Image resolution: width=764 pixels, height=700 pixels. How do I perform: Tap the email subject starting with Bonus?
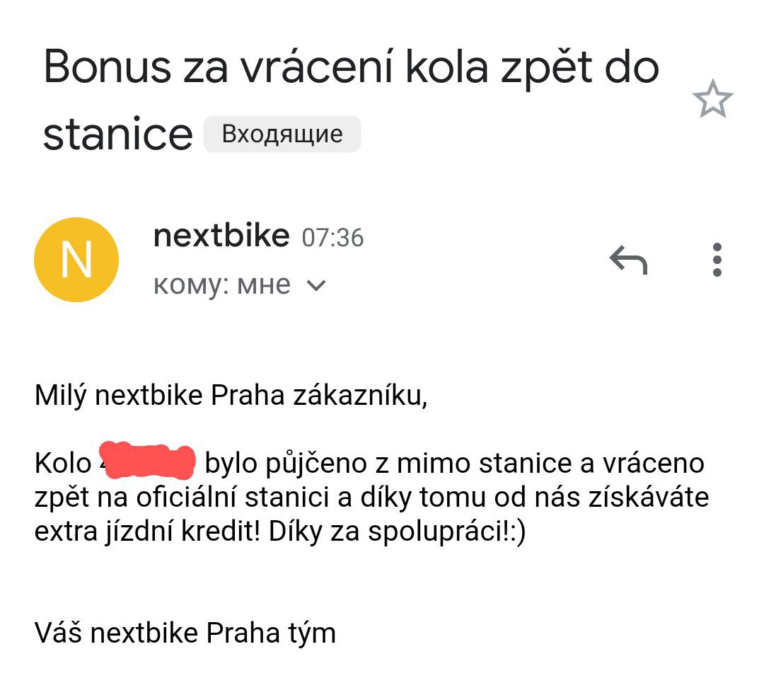[x=351, y=69]
